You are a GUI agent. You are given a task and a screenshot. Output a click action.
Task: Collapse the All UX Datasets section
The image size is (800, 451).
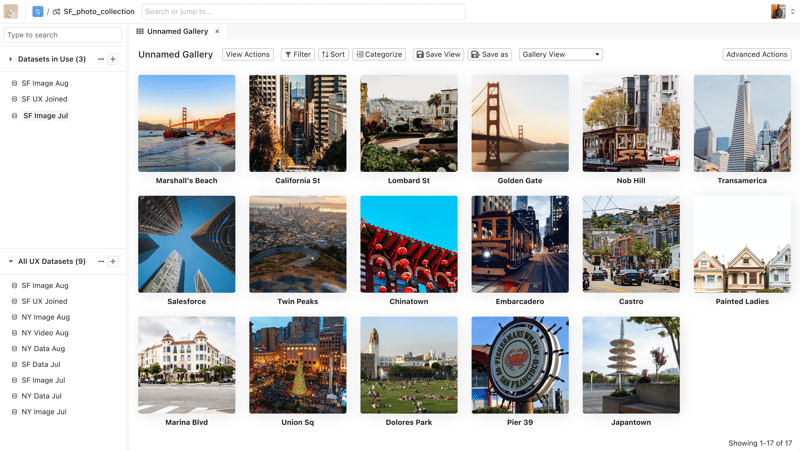[x=11, y=261]
